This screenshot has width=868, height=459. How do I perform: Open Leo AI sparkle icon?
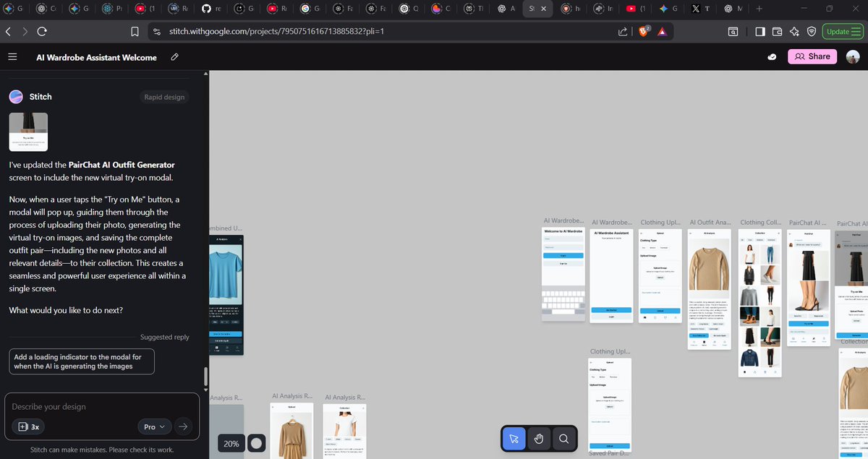[794, 32]
